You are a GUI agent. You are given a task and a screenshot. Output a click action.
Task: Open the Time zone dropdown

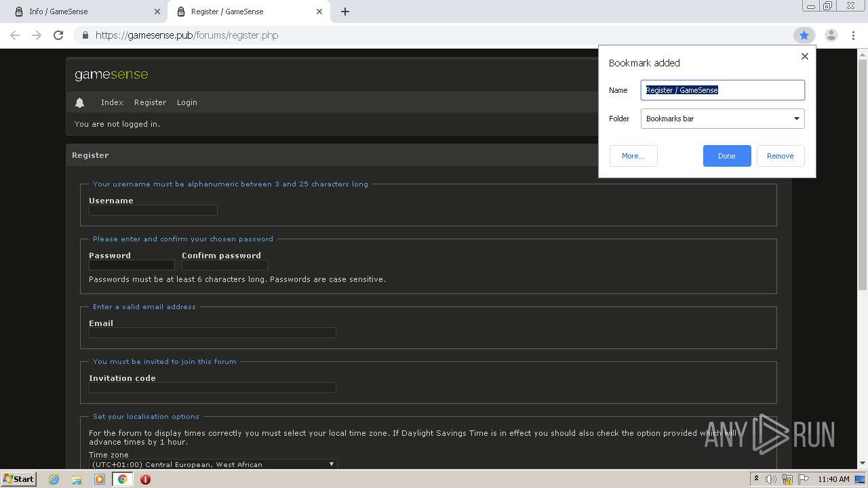point(213,464)
